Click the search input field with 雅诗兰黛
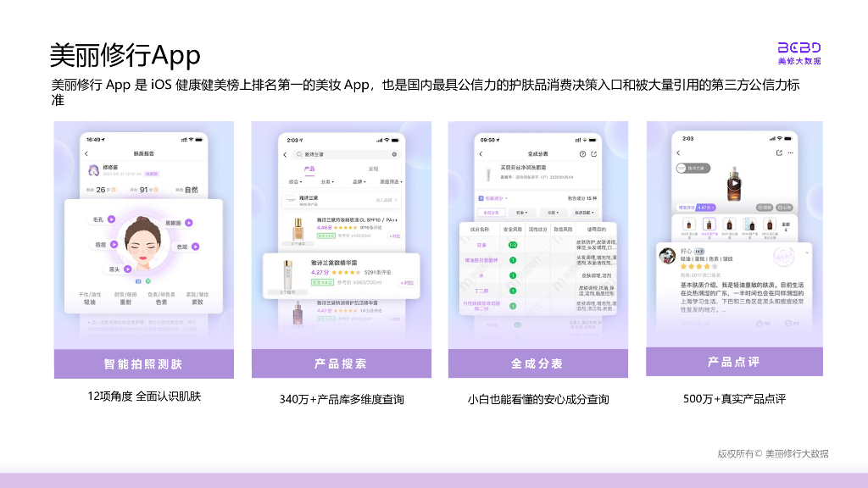The width and height of the screenshot is (868, 488). coord(339,154)
